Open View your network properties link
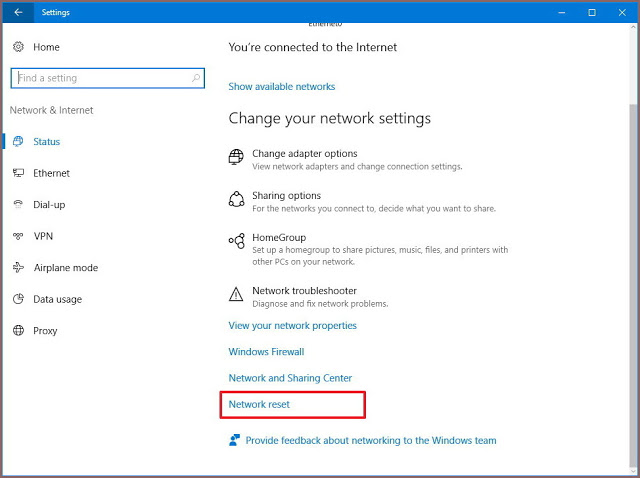Image resolution: width=640 pixels, height=478 pixels. (292, 326)
